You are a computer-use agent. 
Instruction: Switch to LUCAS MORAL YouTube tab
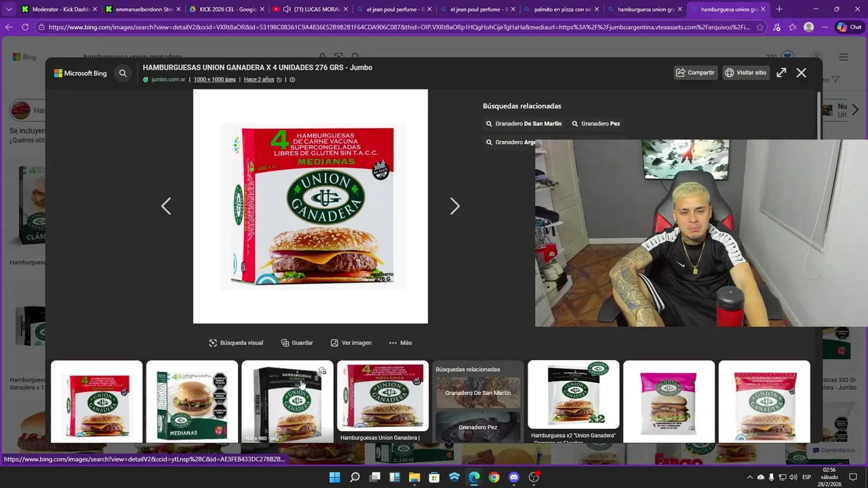tap(310, 9)
